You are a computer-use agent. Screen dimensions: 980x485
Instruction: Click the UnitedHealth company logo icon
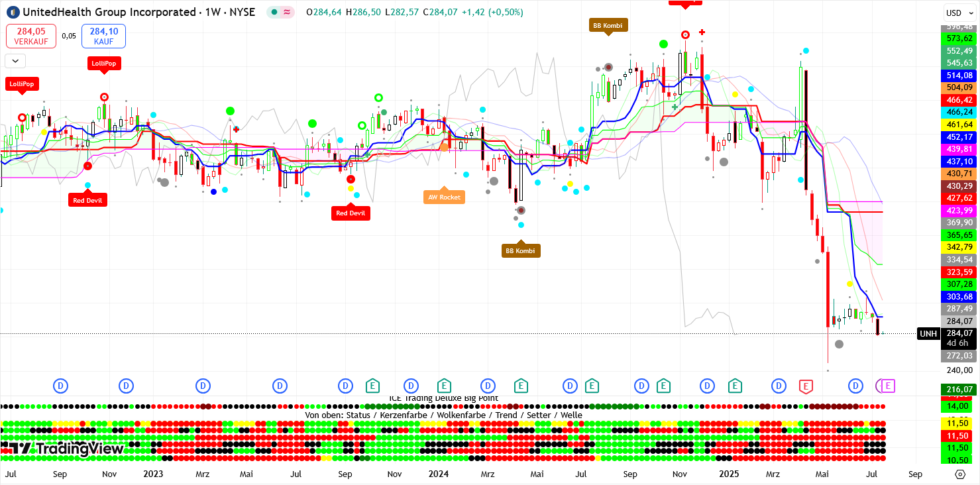point(13,12)
